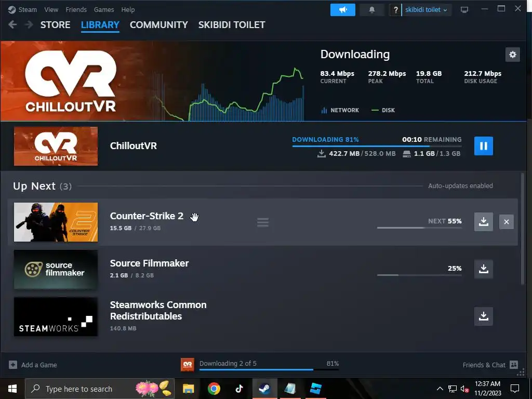Click the muted volume tray icon
Screen dimensions: 532x399
(464, 389)
